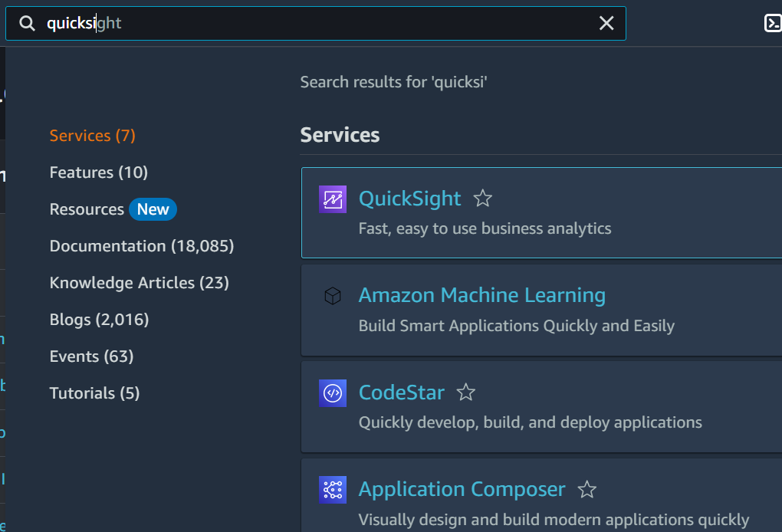Click inside the search input field
Screen dimensions: 782x532
coord(307,23)
